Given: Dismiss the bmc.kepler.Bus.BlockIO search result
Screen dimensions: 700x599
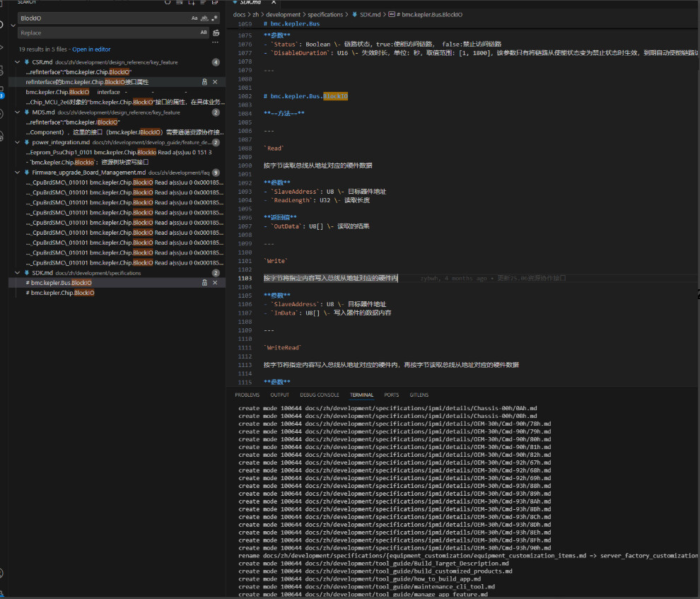Looking at the screenshot, I should pyautogui.click(x=215, y=283).
